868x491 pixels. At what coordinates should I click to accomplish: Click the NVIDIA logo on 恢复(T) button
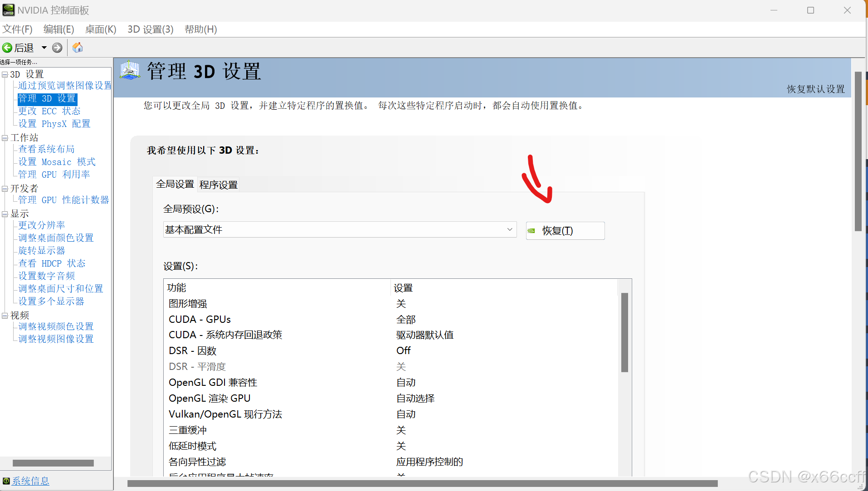(532, 231)
